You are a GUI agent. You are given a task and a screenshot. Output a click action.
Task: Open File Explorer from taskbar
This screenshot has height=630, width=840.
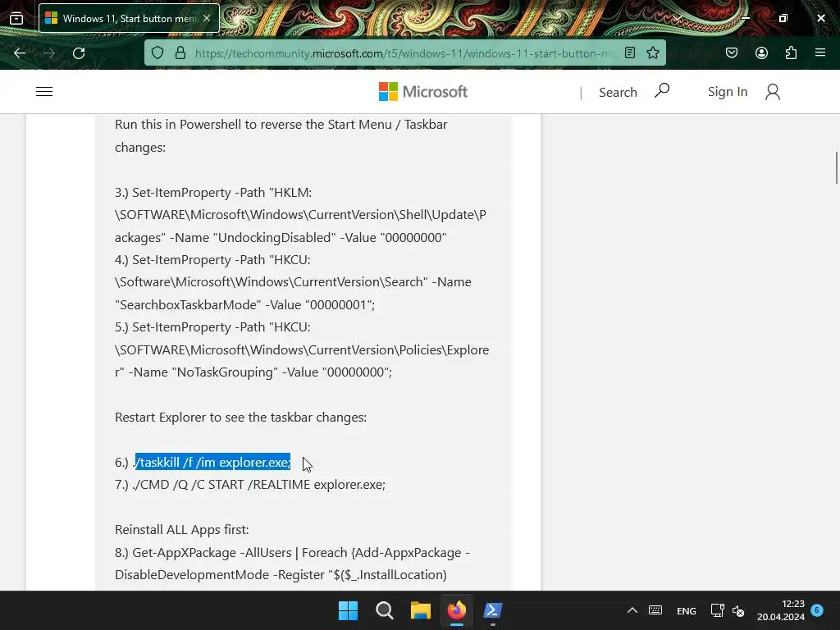tap(421, 610)
